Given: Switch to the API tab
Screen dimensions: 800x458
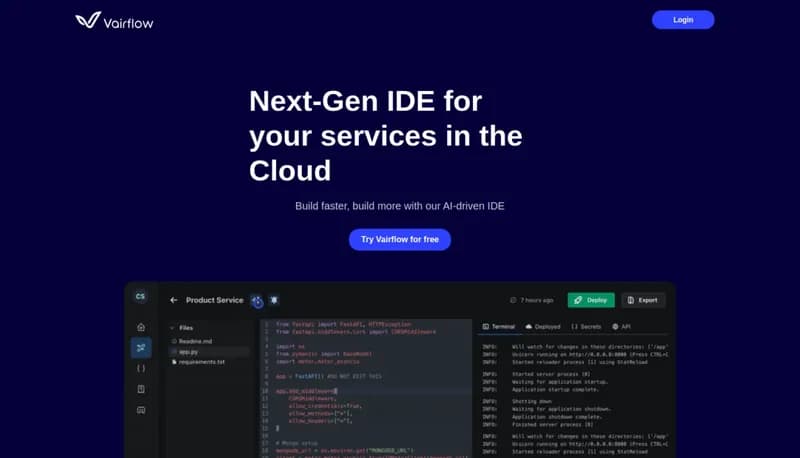Looking at the screenshot, I should 621,326.
